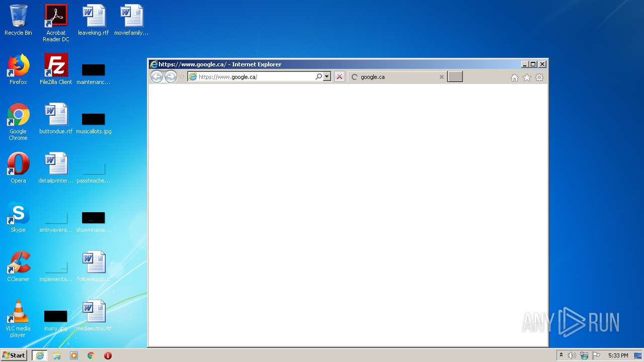Screen dimensions: 644x362
Task: Open a new tab with the blank tab button
Action: coord(455,76)
